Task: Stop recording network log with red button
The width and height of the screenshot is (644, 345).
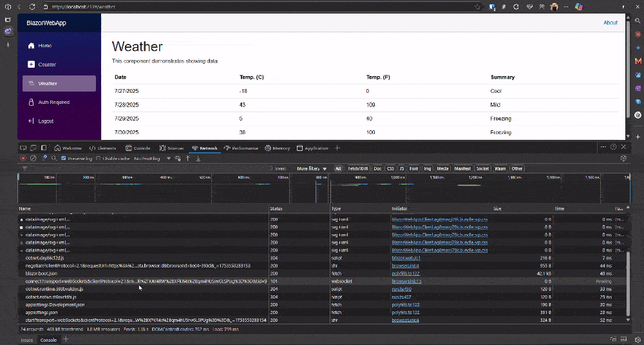Action: coord(23,159)
